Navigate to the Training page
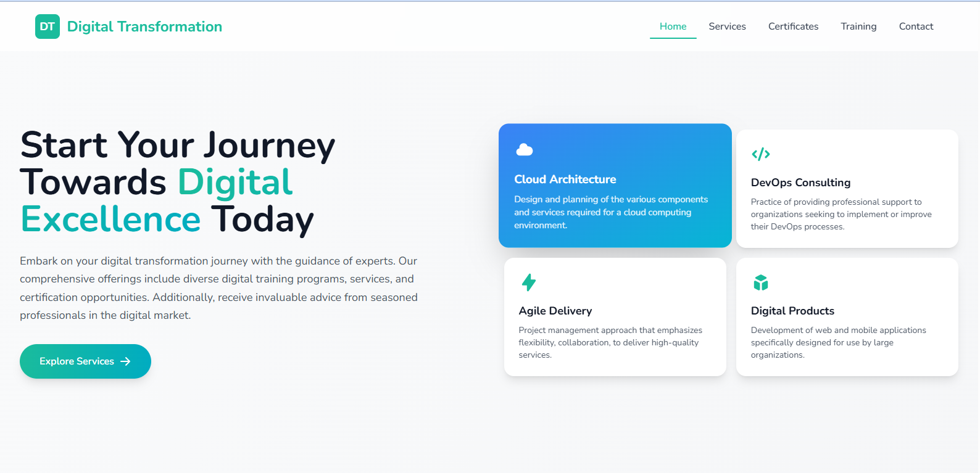The image size is (980, 473). 858,27
